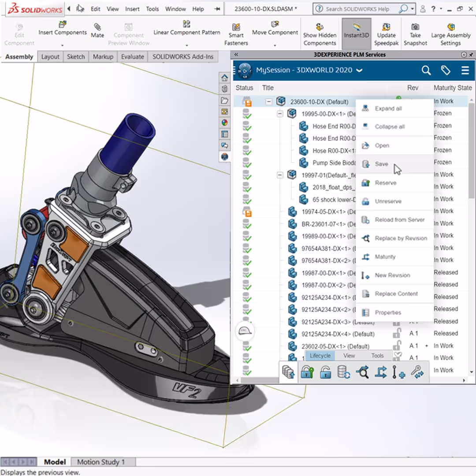Open the search help dropdown arrow
This screenshot has height=476, width=476.
pyautogui.click(x=412, y=9)
